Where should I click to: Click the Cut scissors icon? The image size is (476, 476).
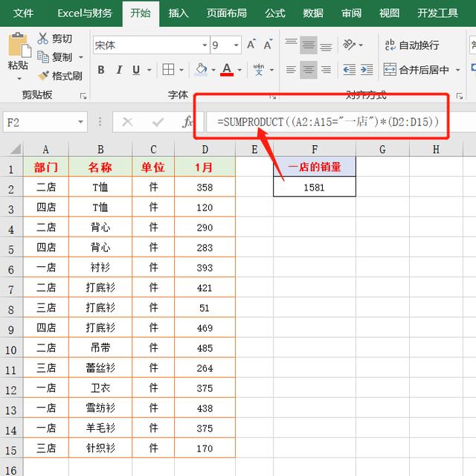click(43, 38)
